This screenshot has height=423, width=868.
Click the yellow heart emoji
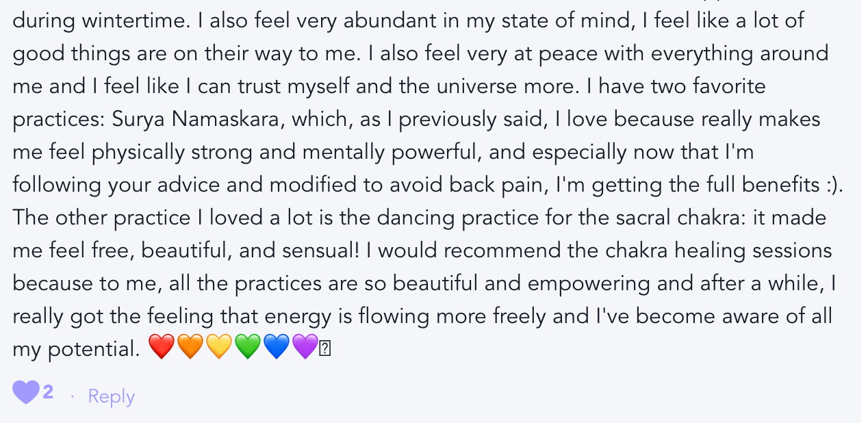pos(219,348)
